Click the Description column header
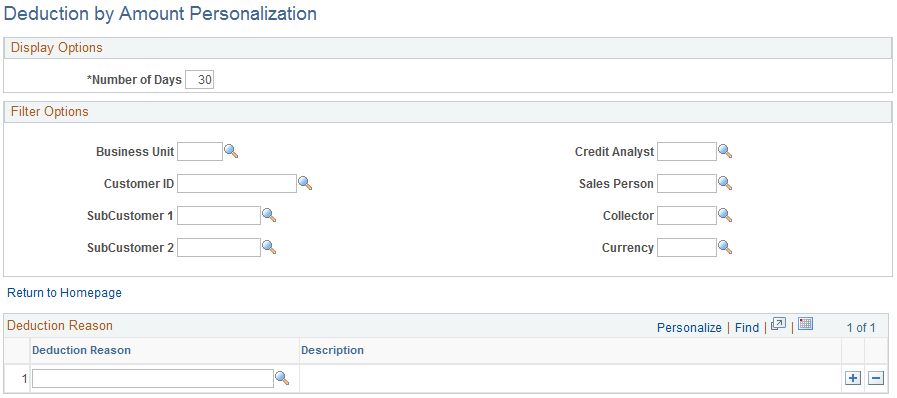Image resolution: width=897 pixels, height=398 pixels. pos(332,350)
